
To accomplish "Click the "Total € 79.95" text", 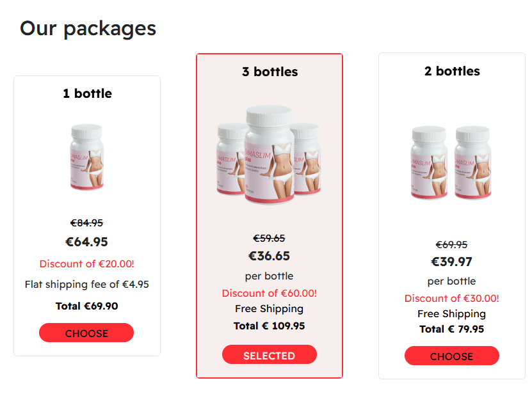I will click(451, 329).
